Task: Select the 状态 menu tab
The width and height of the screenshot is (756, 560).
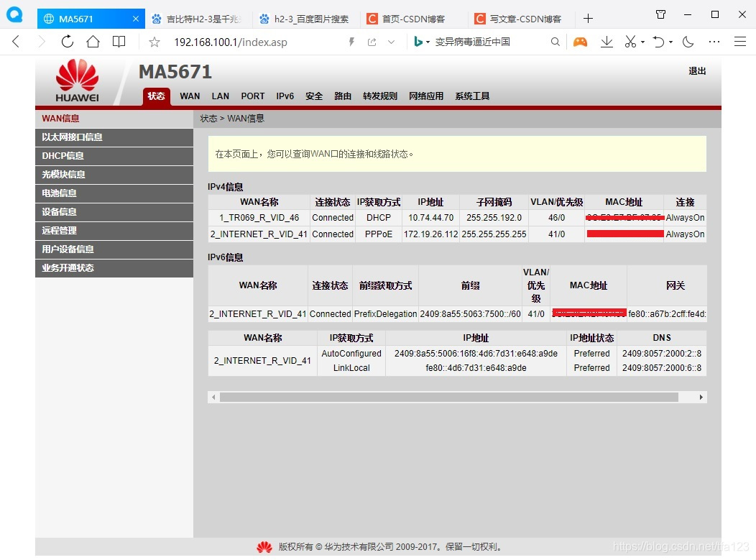Action: (156, 96)
